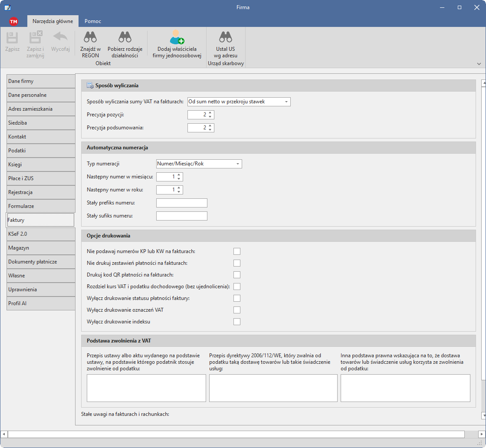The width and height of the screenshot is (486, 448).
Task: Click Dodaj właściciela firmy jednoosobowej icon
Action: 177,37
